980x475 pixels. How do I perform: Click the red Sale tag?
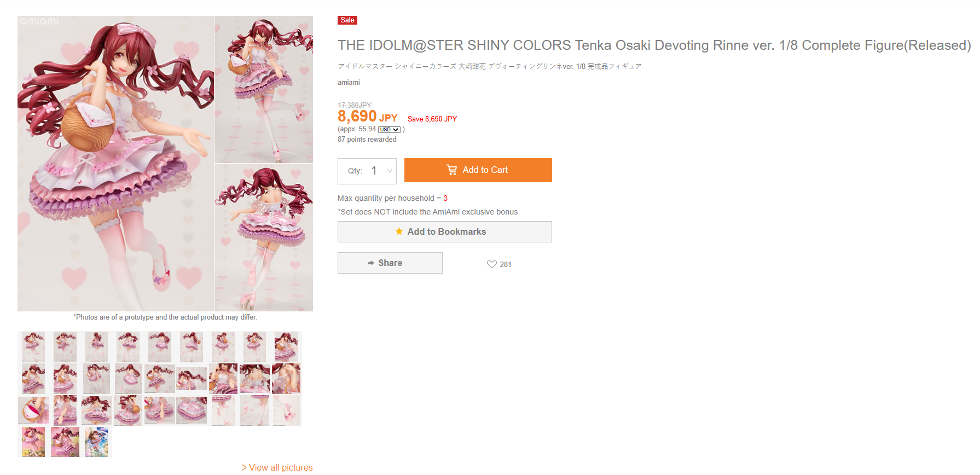(347, 20)
